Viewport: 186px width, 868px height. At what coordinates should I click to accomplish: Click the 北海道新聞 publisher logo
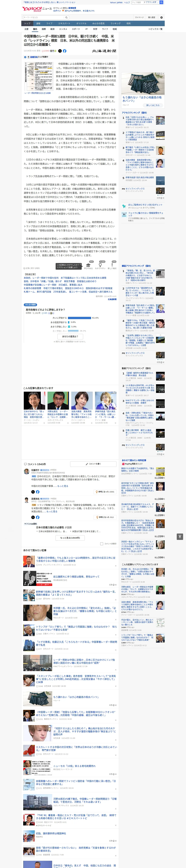click(104, 51)
